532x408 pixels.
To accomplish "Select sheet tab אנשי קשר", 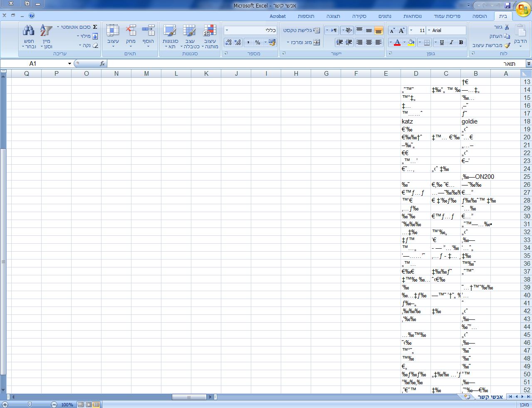I will (x=490, y=397).
